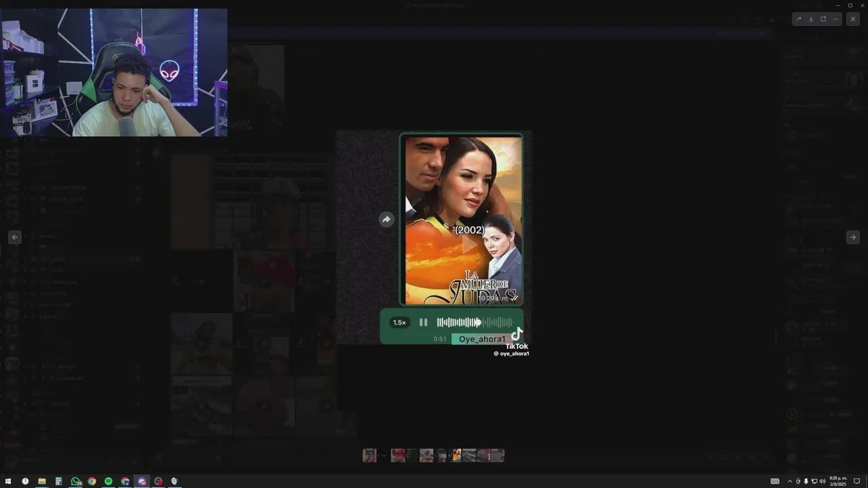This screenshot has width=868, height=488.
Task: Open the clock app in taskbar
Action: coord(25,481)
